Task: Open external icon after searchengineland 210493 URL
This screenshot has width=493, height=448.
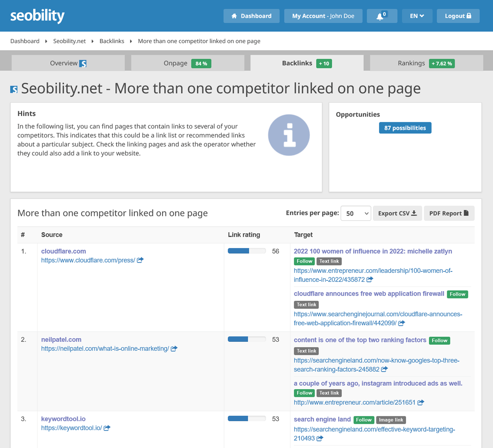Action: [320, 438]
